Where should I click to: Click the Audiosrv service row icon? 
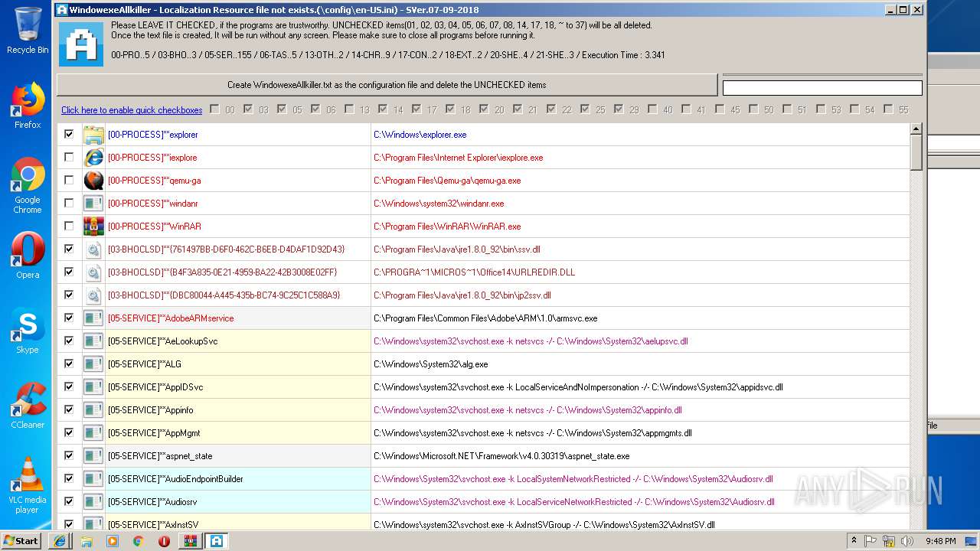(x=93, y=502)
